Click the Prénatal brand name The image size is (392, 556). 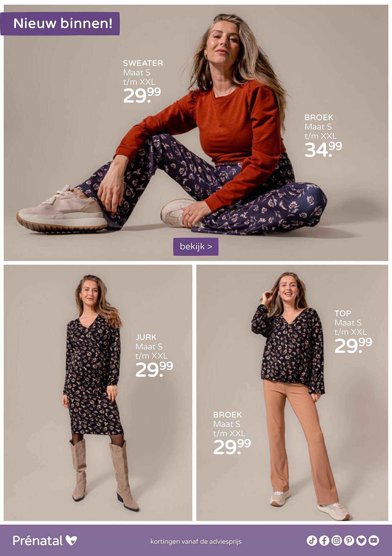(38, 540)
